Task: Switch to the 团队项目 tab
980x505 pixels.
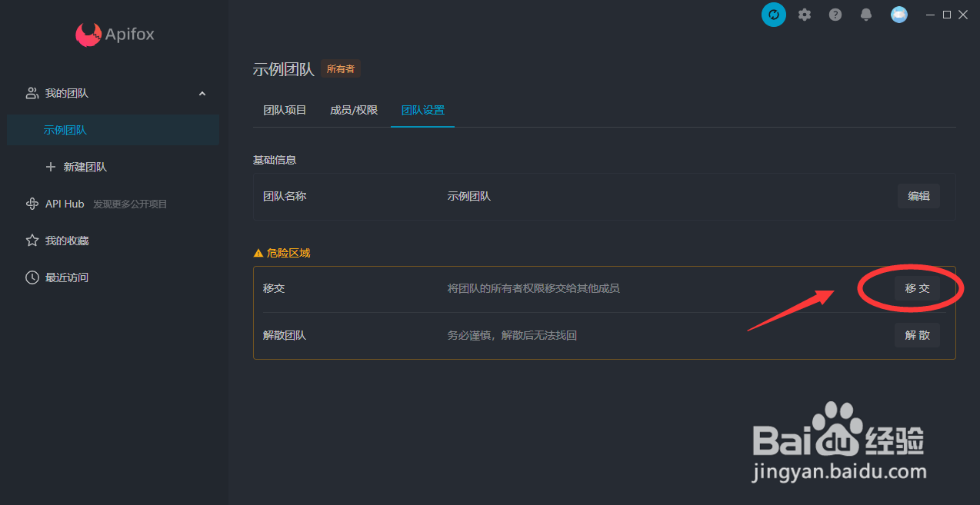Action: 285,110
